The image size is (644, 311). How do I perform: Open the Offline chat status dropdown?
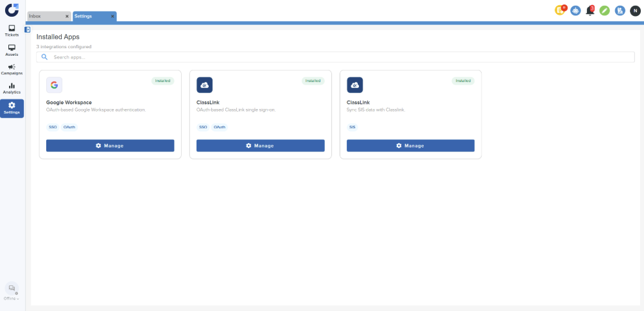[x=12, y=291]
